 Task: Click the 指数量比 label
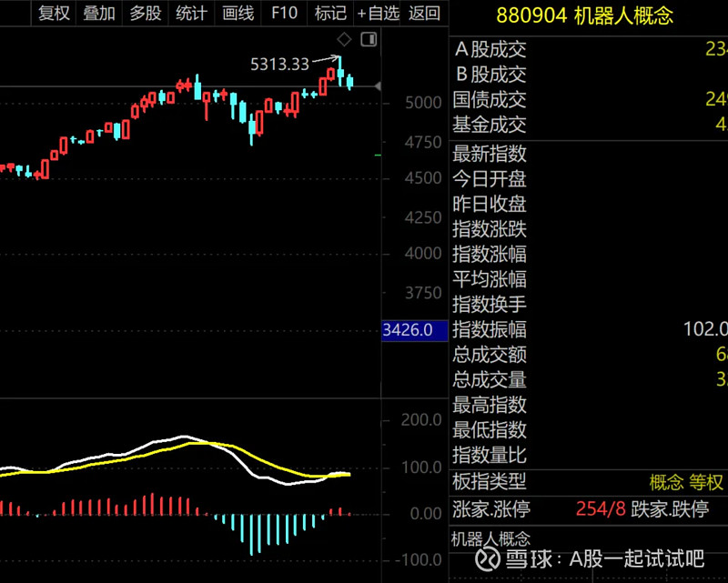490,455
